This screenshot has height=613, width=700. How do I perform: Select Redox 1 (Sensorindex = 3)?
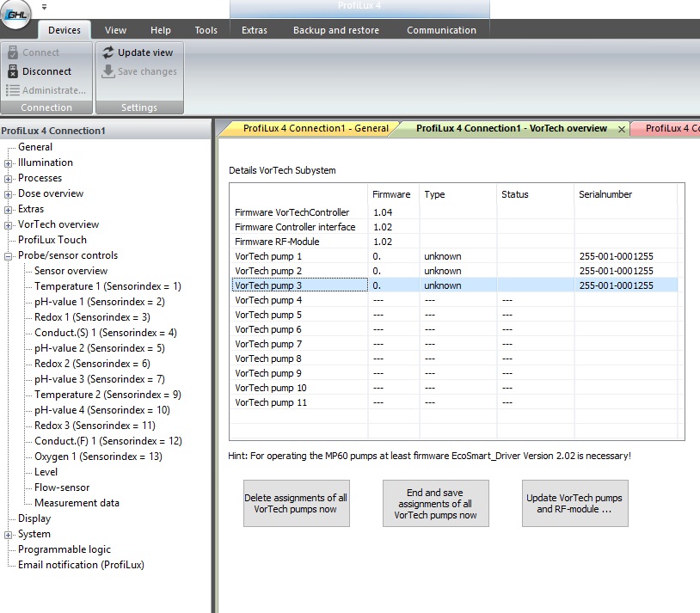coord(92,317)
